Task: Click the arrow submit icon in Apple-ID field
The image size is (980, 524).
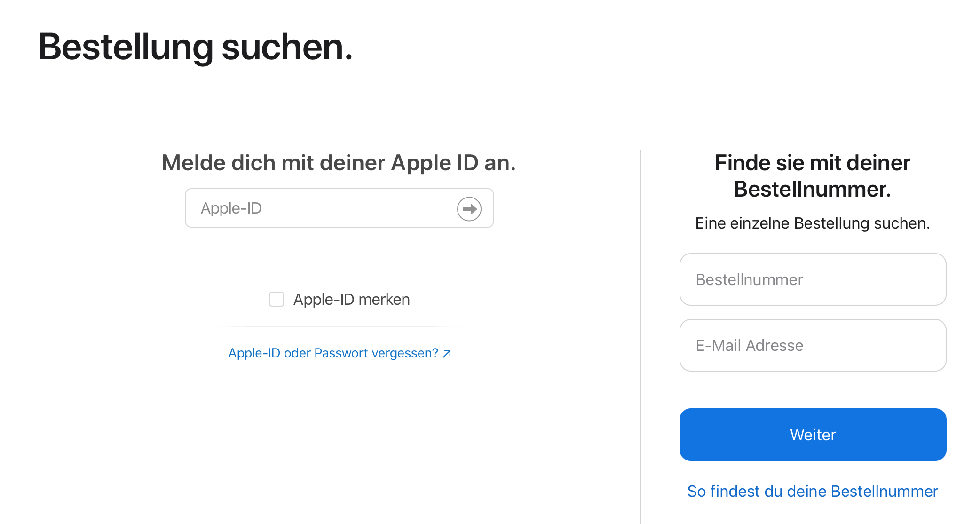Action: point(469,209)
